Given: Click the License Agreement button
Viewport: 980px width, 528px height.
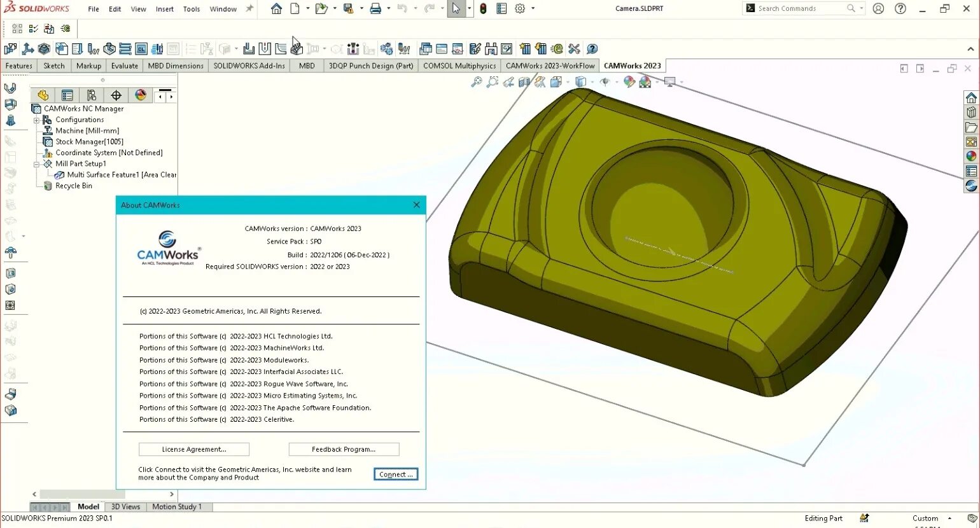Looking at the screenshot, I should pos(194,449).
